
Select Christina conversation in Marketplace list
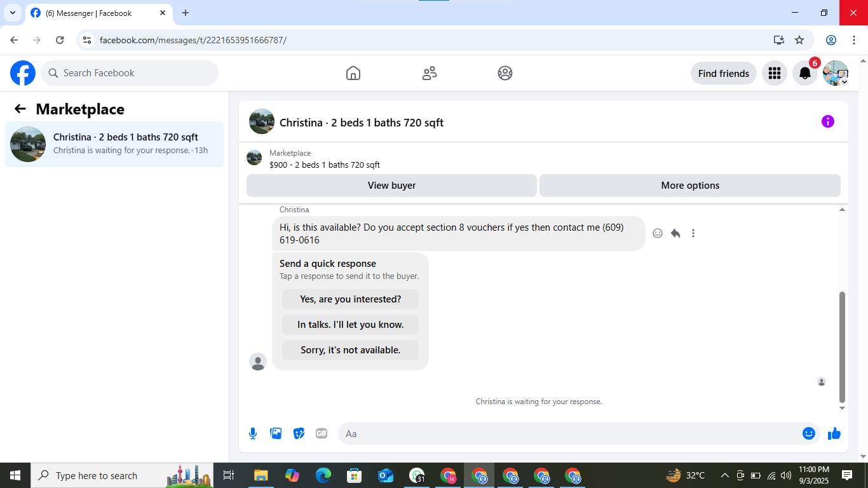point(114,144)
